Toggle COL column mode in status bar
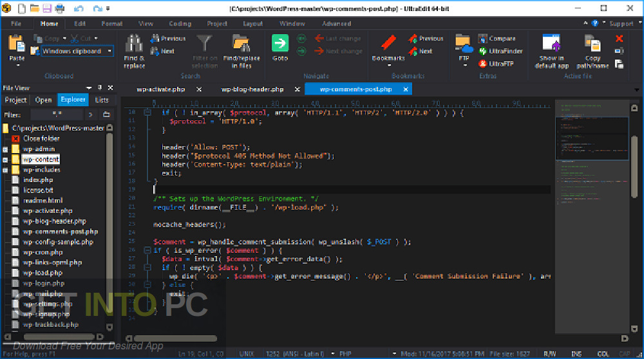This screenshot has height=359, width=644. coord(603,354)
